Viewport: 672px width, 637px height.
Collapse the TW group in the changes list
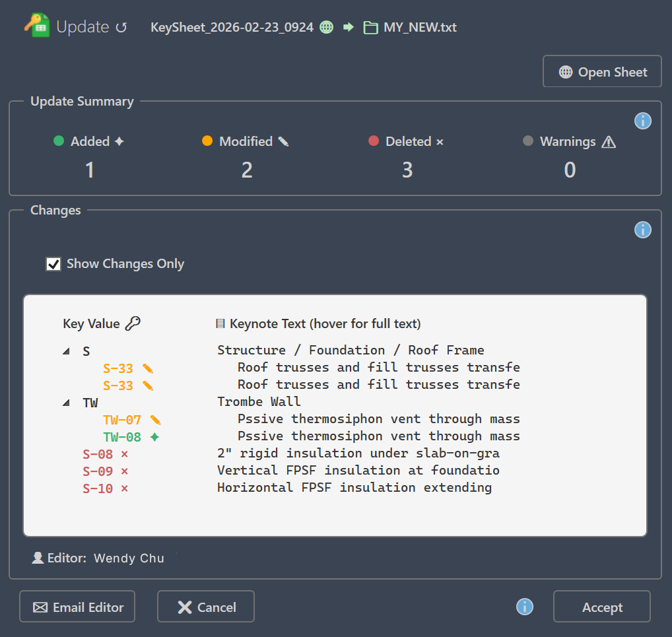(65, 402)
